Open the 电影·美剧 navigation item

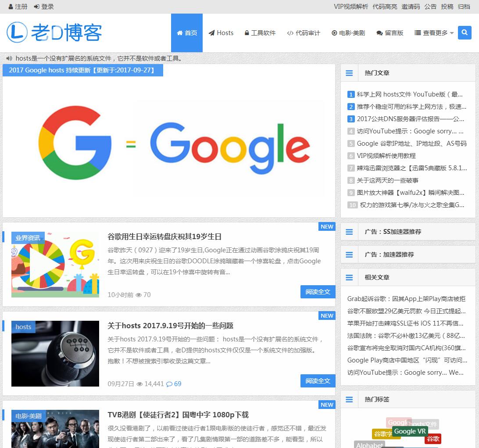pos(348,33)
